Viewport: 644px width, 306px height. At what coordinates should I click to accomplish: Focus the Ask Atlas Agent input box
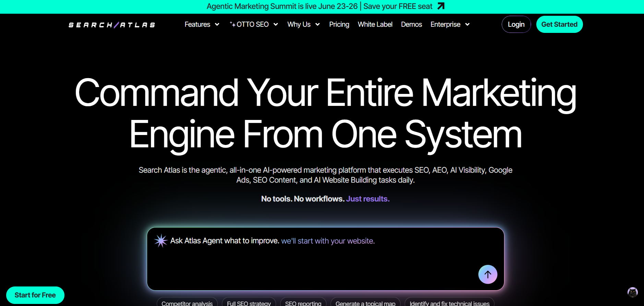[x=325, y=259]
